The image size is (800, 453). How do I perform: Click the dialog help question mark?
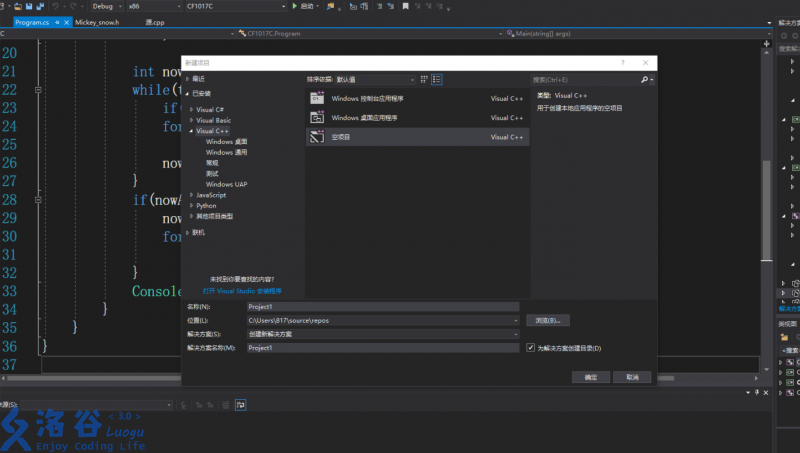point(623,62)
